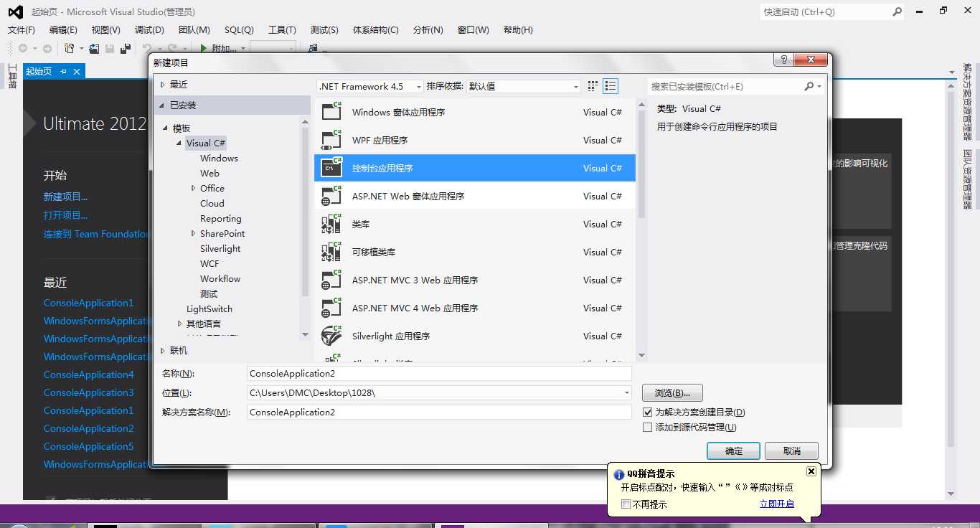Viewport: 980px width, 528px height.
Task: Expand the 联机 section arrow
Action: (x=163, y=350)
